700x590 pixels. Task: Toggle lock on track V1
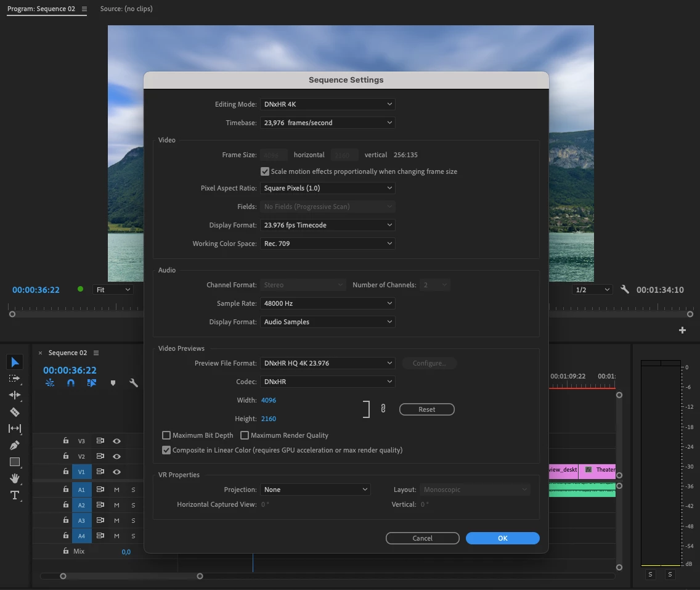pyautogui.click(x=65, y=471)
